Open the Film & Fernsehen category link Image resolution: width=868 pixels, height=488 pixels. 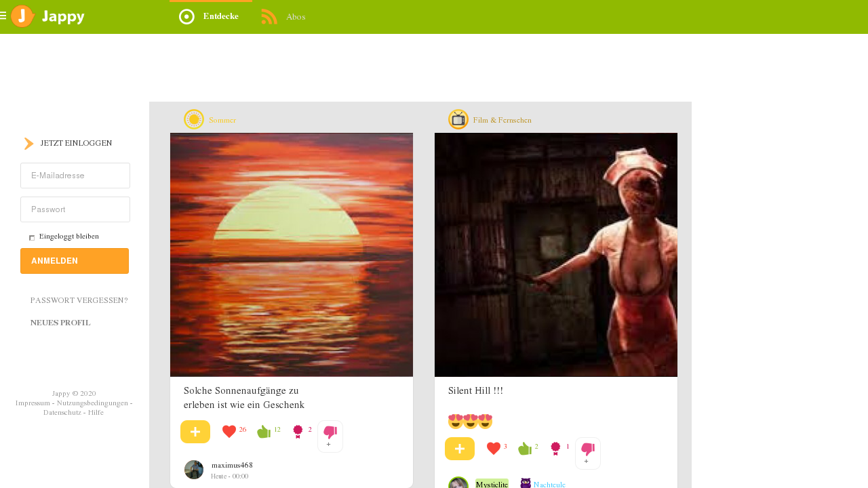coord(502,121)
